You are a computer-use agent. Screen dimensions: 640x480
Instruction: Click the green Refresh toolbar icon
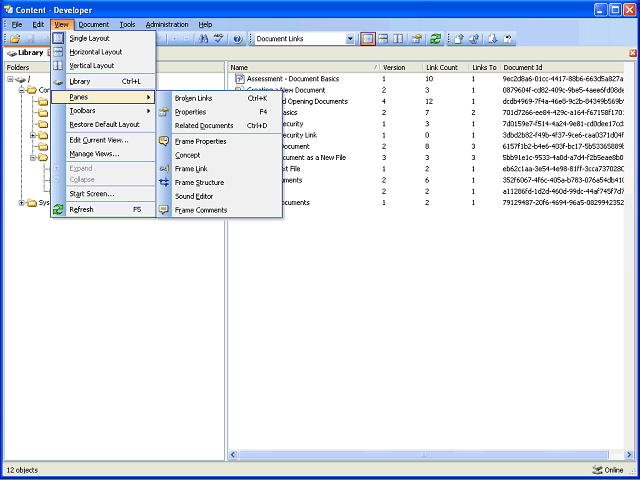[435, 39]
